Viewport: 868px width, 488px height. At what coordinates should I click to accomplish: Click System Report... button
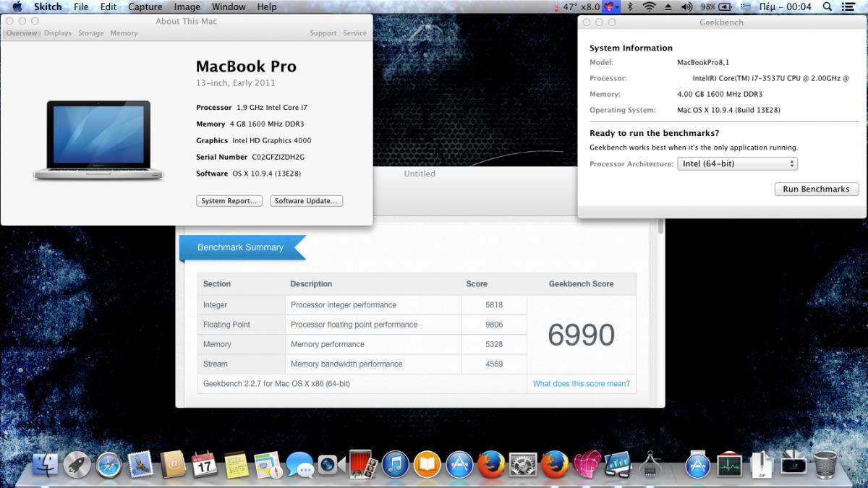point(229,201)
